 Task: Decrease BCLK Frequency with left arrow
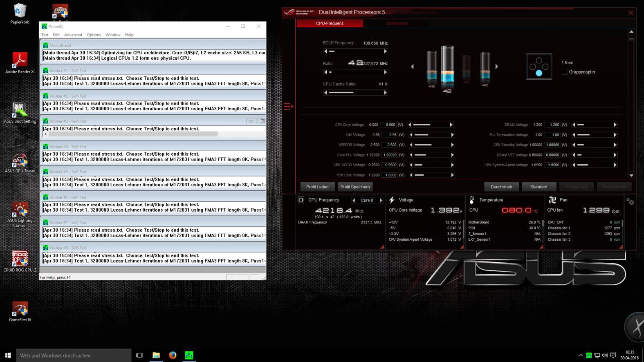[x=325, y=51]
